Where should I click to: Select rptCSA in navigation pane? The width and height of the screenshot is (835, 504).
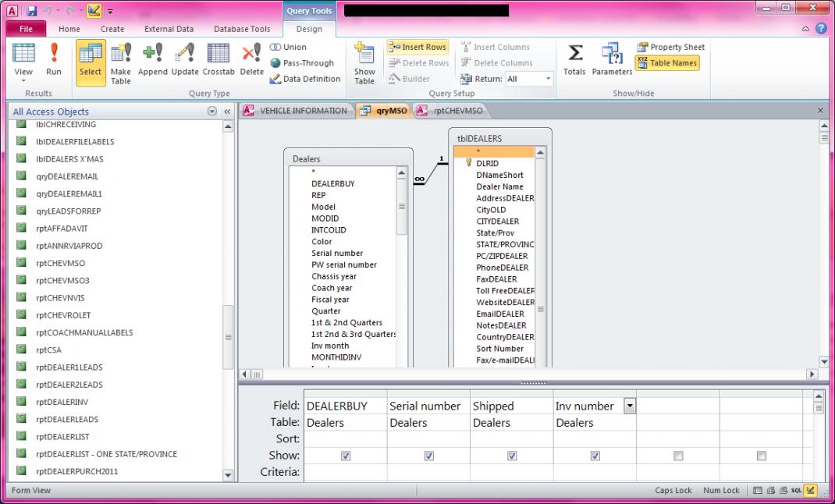click(x=48, y=350)
